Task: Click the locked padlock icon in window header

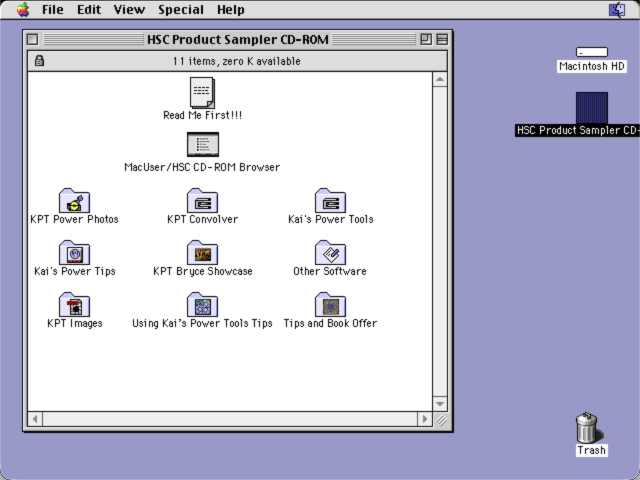Action: pos(39,61)
